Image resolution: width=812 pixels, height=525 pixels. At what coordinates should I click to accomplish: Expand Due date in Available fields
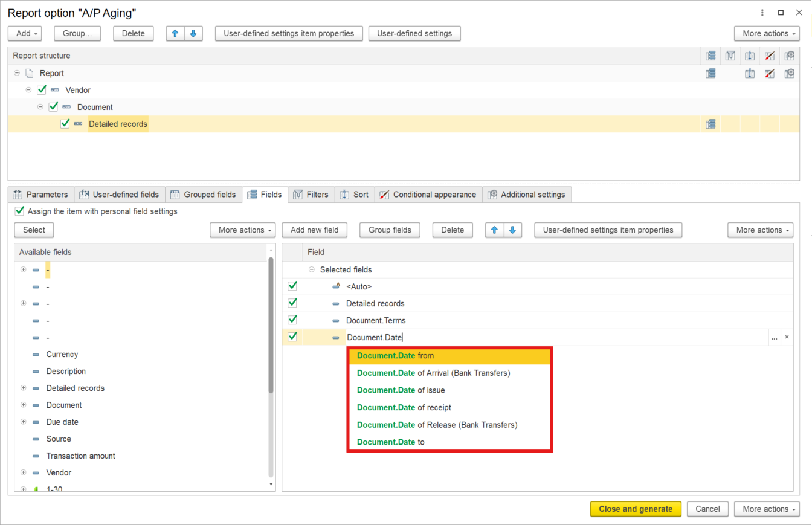click(24, 422)
